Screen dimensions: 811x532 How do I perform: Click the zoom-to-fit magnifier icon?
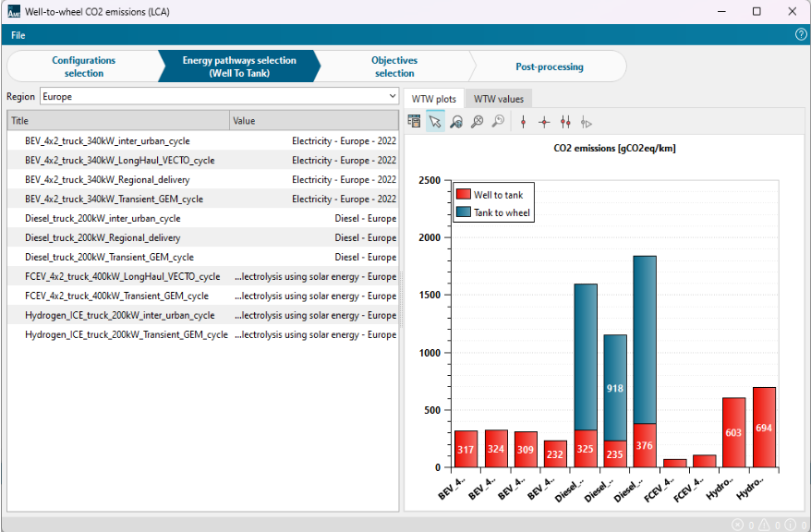[x=477, y=122]
